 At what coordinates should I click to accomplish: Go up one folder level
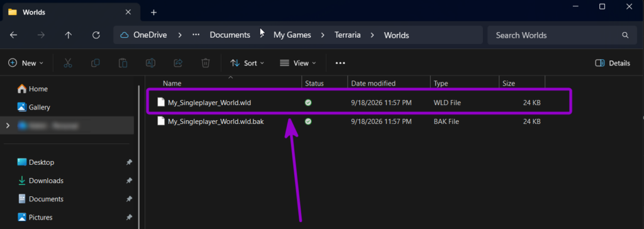tap(69, 35)
